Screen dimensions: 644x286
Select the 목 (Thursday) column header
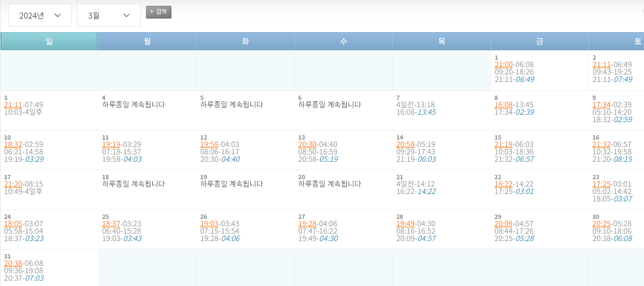(441, 41)
